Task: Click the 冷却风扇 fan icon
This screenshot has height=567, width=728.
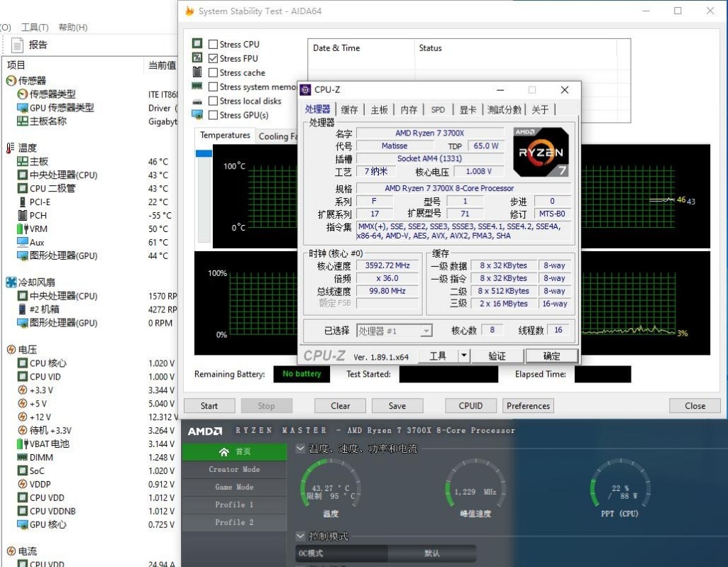Action: click(11, 282)
